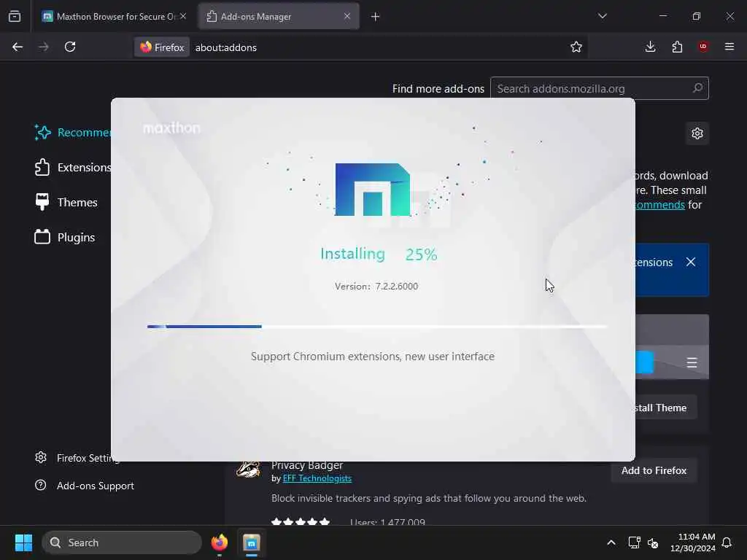Switch to Maxthon Browser tab

coord(115,16)
